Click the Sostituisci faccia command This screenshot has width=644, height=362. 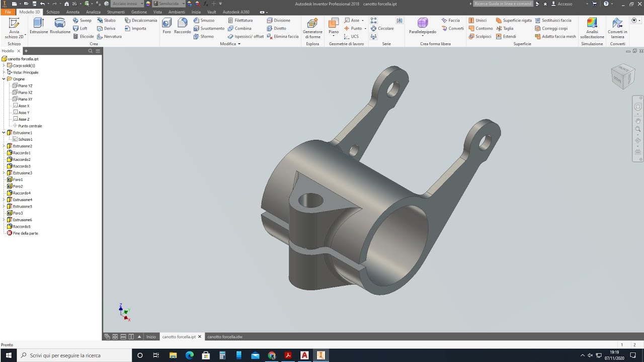click(553, 21)
